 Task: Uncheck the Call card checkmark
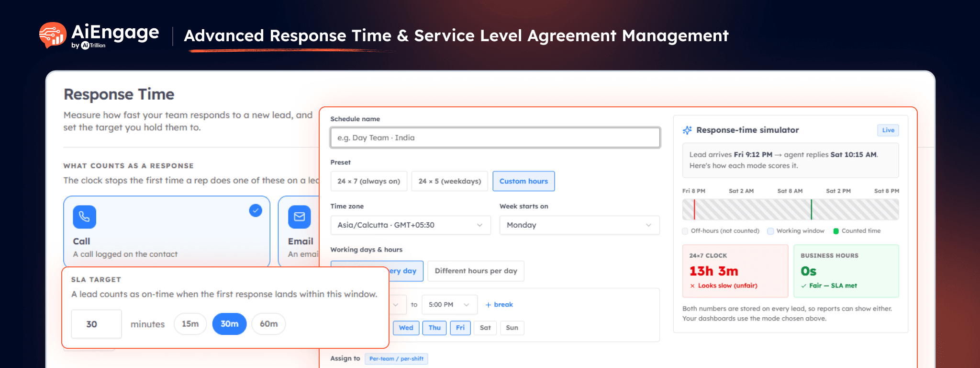pos(256,210)
